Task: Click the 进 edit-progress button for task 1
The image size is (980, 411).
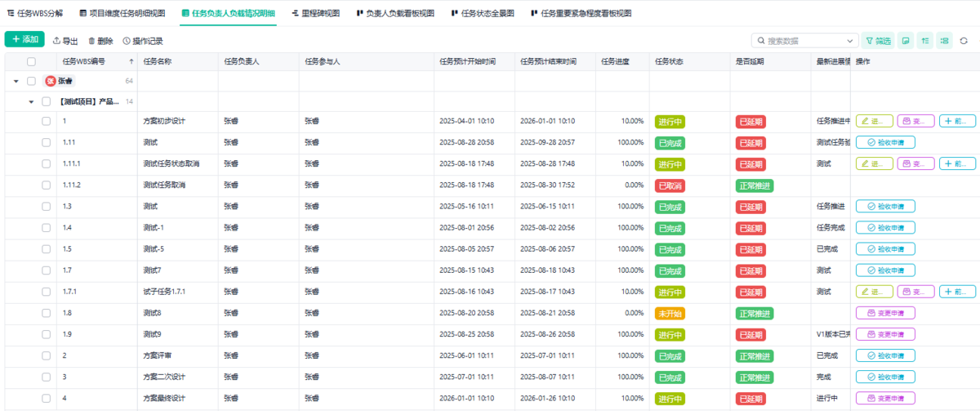Action: [874, 121]
